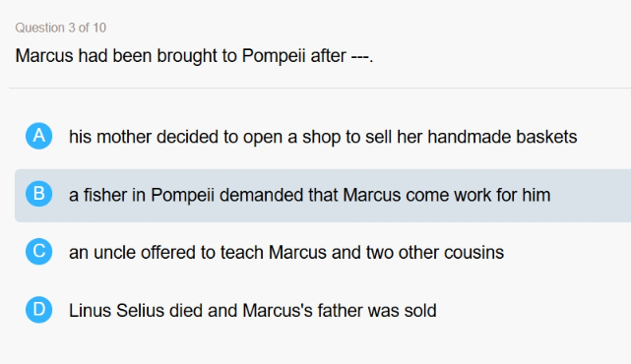Select the blue C circle icon
Image resolution: width=631 pixels, height=364 pixels.
click(x=39, y=252)
